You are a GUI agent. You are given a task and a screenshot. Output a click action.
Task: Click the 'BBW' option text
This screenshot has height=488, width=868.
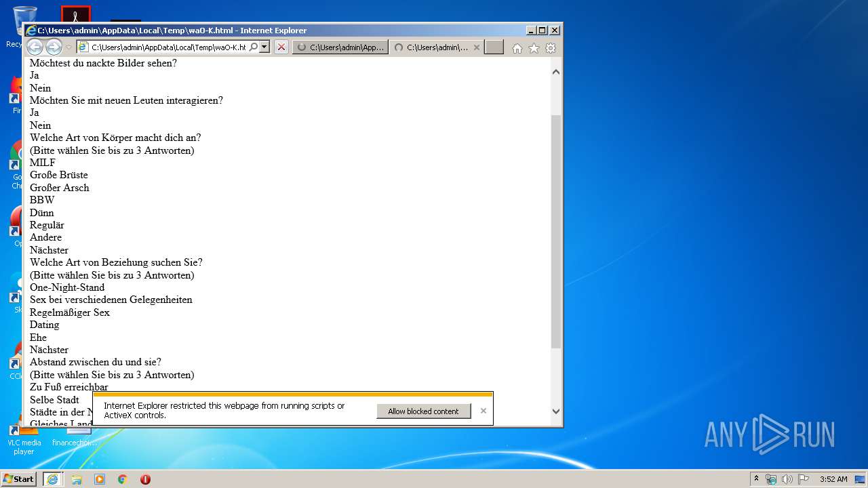point(42,200)
